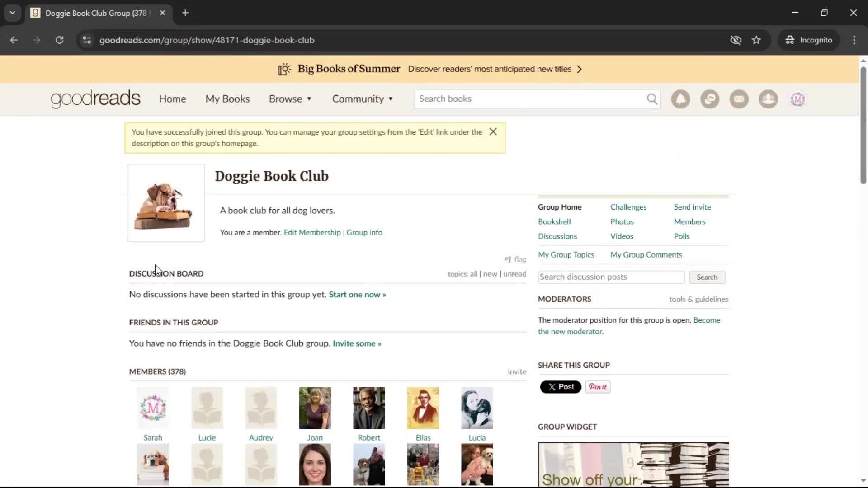Viewport: 868px width, 488px height.
Task: Dismiss the joined-group notice with X
Action: [x=493, y=131]
